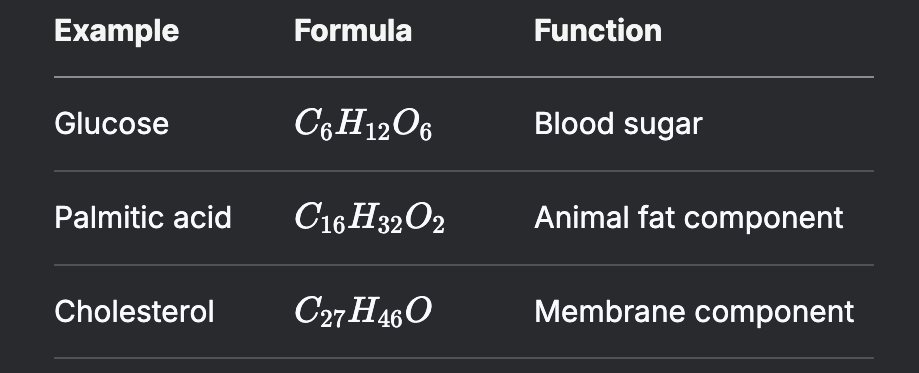Click the Example column header
This screenshot has height=373, width=919.
coord(117,30)
